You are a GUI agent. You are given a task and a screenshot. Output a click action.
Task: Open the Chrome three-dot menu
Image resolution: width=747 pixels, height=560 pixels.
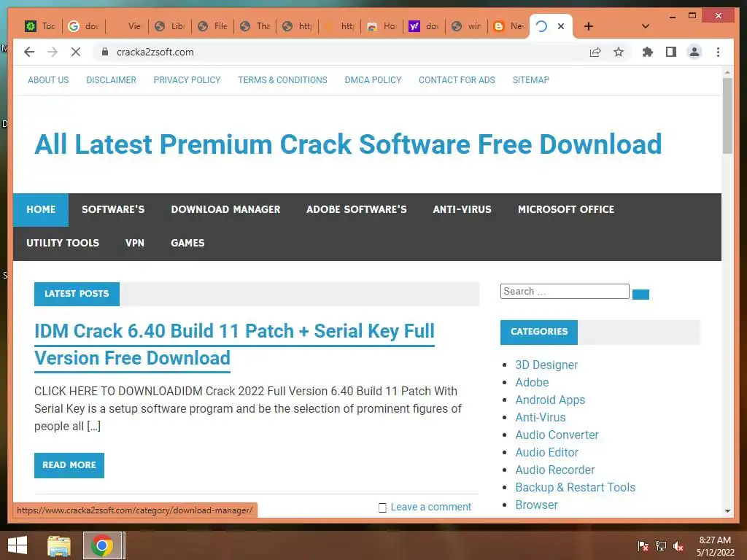coord(718,52)
